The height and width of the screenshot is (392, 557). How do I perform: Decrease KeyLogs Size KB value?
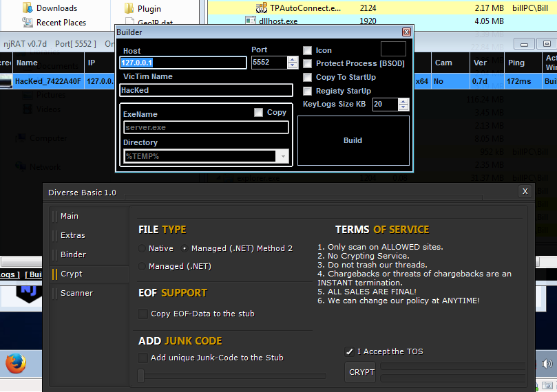pos(403,107)
